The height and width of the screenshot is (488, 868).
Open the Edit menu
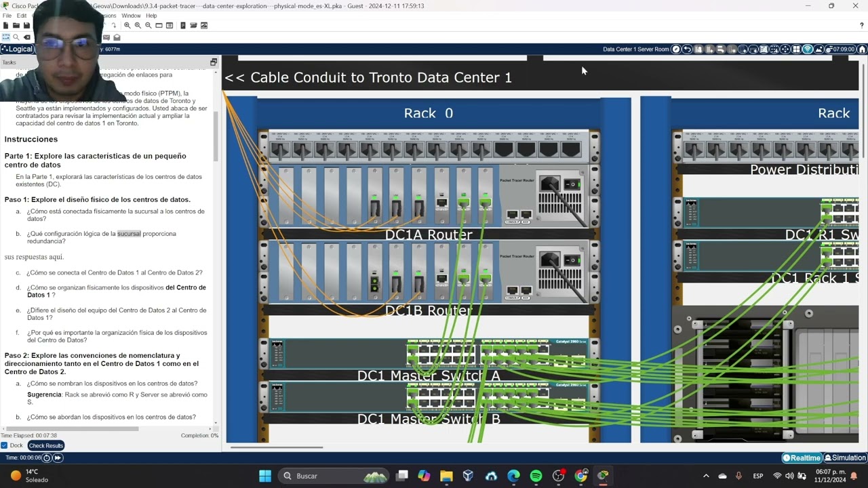[22, 16]
